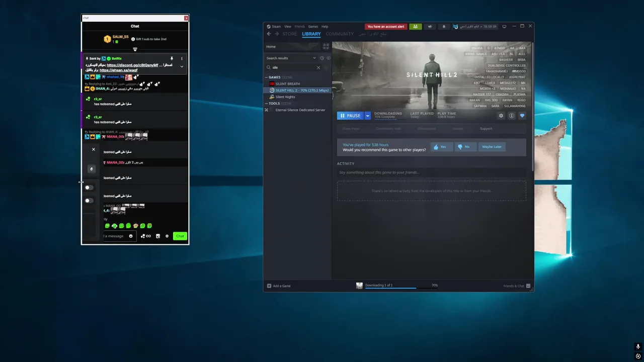Collapse the pinned message chevron
Screen dimensions: 644x362
[x=182, y=67]
